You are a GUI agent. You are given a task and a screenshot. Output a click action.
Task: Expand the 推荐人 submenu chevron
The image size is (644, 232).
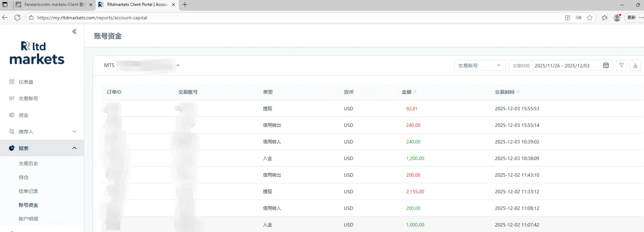pos(74,131)
